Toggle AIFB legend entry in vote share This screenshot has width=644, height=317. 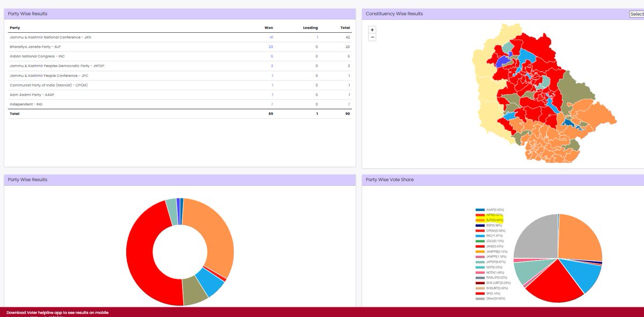tap(489, 215)
